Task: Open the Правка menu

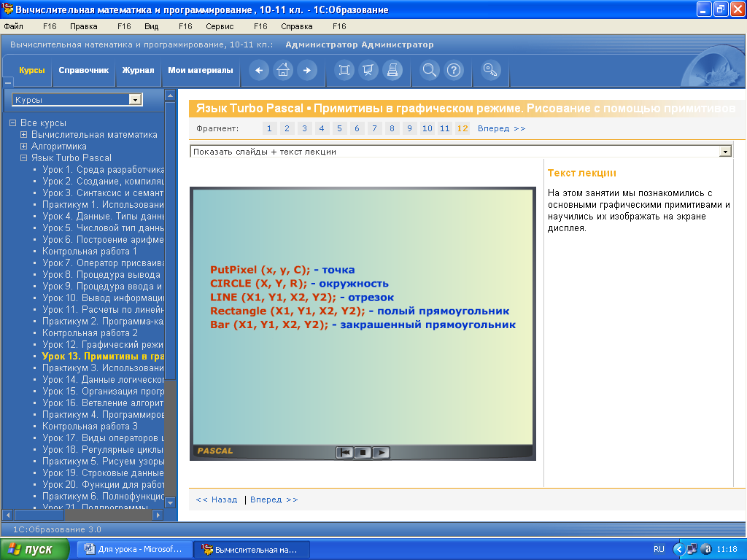Action: coord(84,26)
